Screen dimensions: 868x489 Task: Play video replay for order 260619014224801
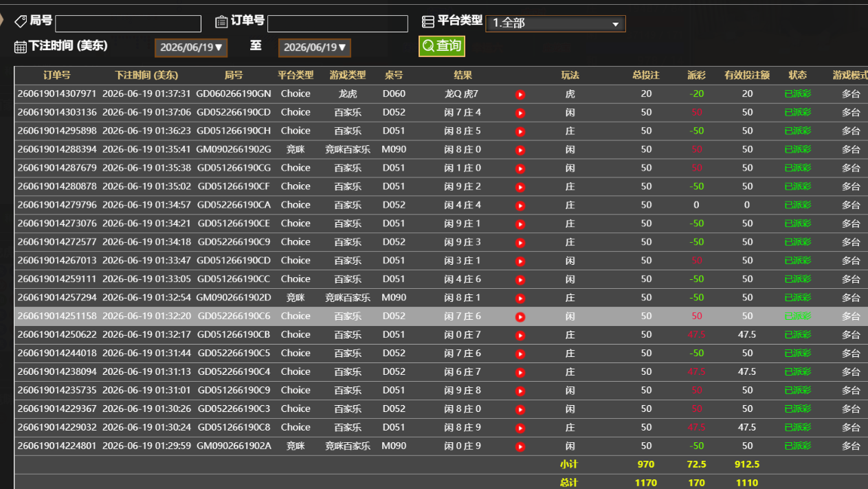coord(520,447)
